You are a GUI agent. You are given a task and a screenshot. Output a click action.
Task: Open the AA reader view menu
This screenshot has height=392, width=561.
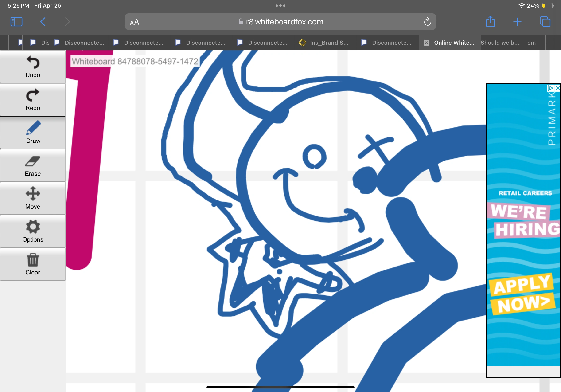134,22
